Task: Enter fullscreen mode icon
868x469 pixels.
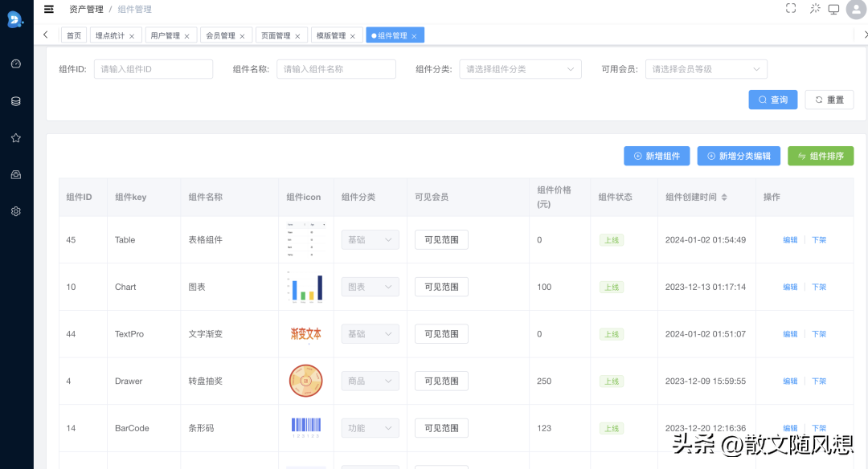Action: click(791, 8)
